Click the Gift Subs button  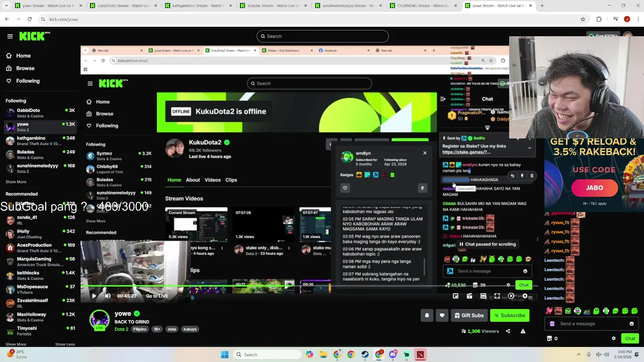click(x=469, y=315)
